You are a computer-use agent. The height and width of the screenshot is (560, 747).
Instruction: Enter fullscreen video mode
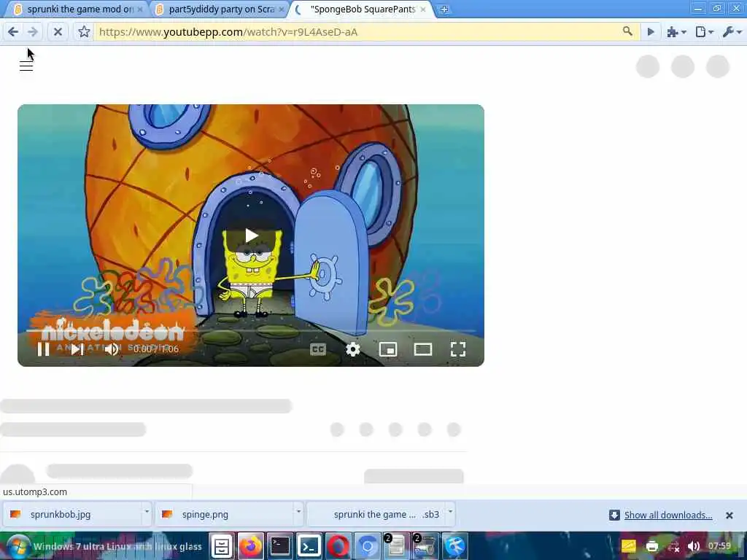tap(458, 349)
